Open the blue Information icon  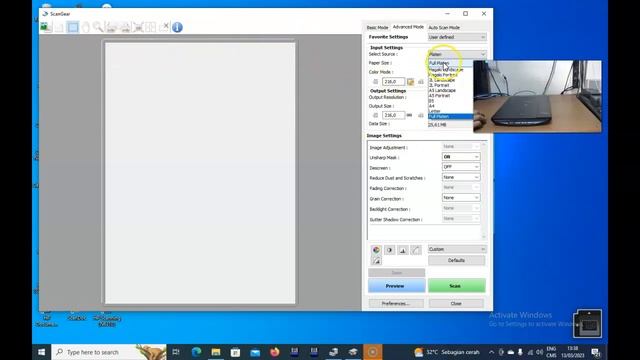pos(177,27)
